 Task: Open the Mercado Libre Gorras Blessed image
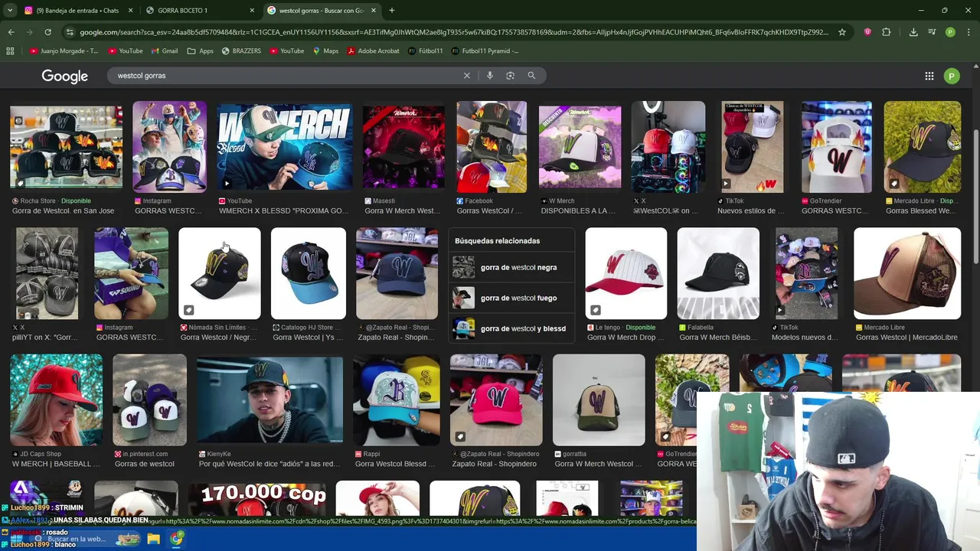coord(923,147)
